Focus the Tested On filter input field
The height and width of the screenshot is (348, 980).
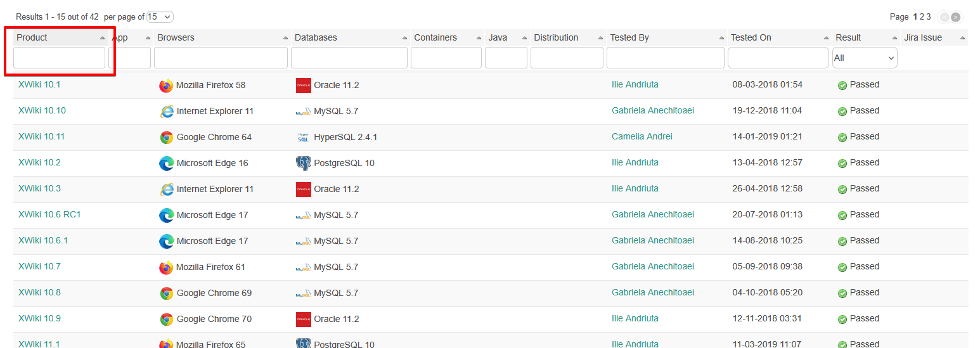(778, 58)
